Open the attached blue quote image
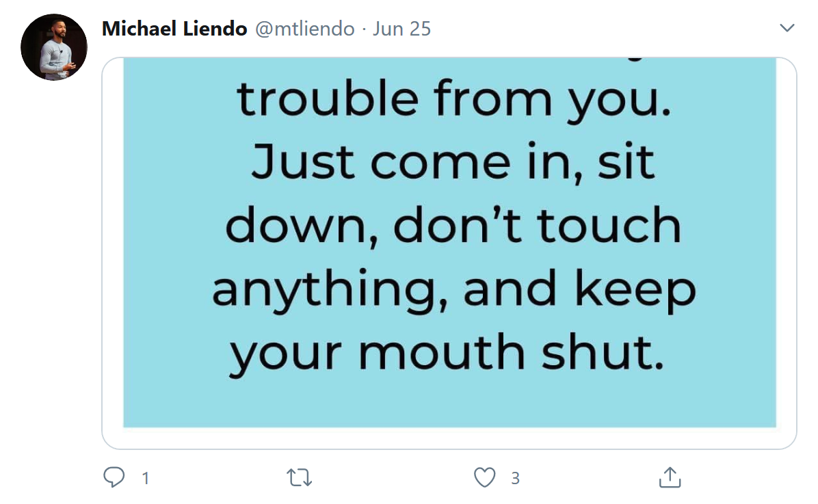 tap(449, 243)
